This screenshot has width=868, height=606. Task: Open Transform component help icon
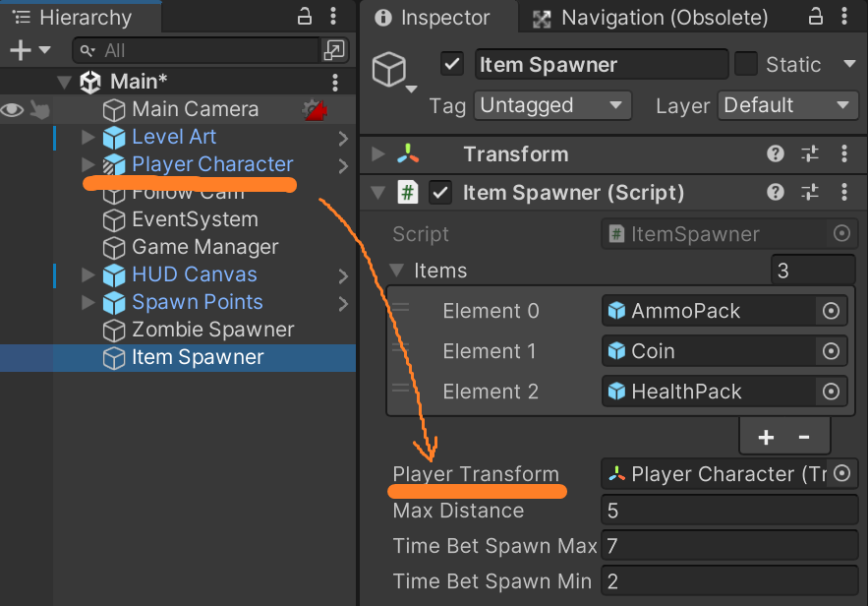coord(776,154)
